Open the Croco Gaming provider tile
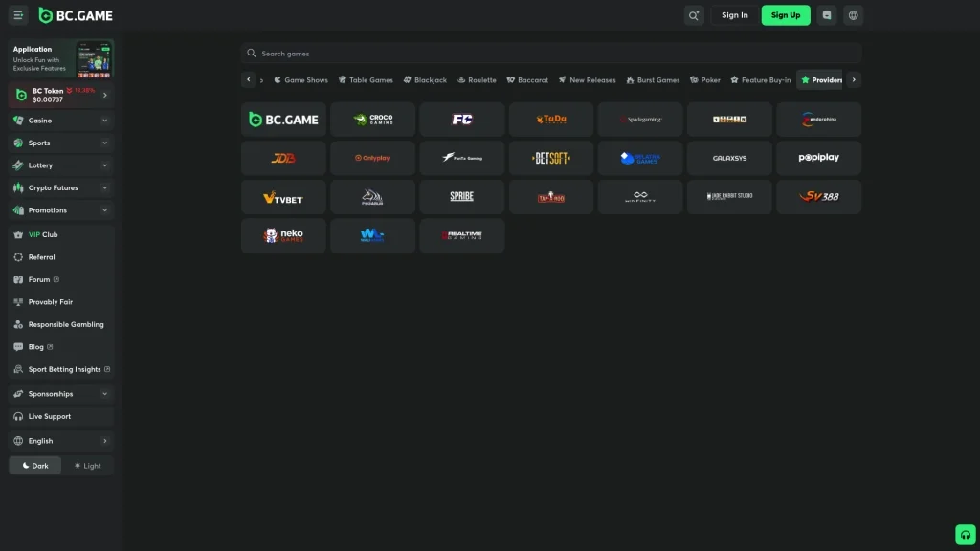This screenshot has width=980, height=551. [372, 120]
